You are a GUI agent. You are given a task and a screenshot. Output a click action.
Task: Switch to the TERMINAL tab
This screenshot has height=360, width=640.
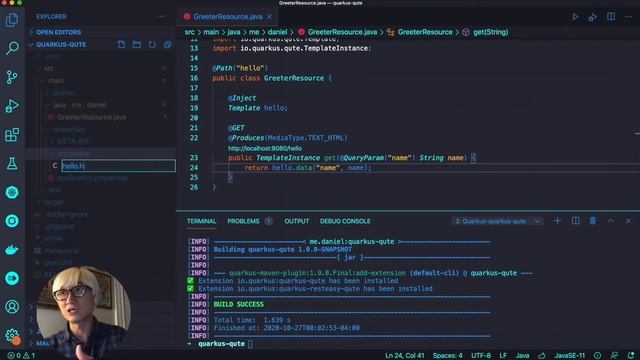click(x=201, y=221)
